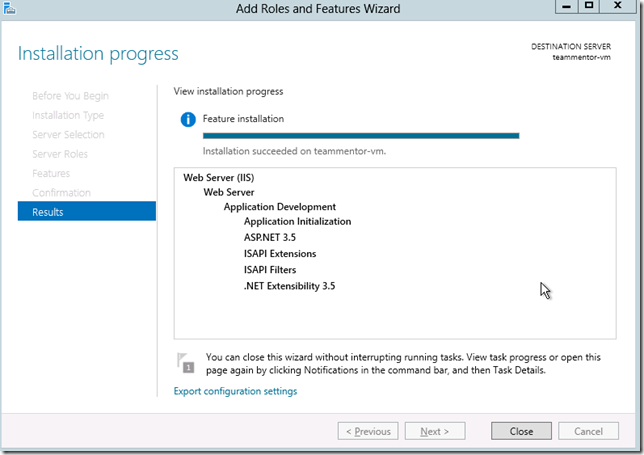
Task: Click the blue information icon beside Feature installation
Action: pos(188,119)
